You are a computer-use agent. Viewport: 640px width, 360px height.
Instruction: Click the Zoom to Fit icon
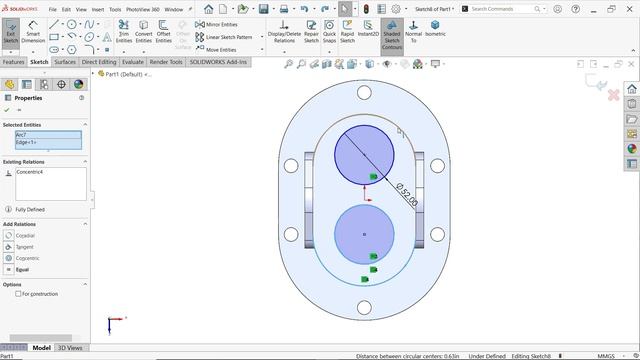(x=289, y=64)
